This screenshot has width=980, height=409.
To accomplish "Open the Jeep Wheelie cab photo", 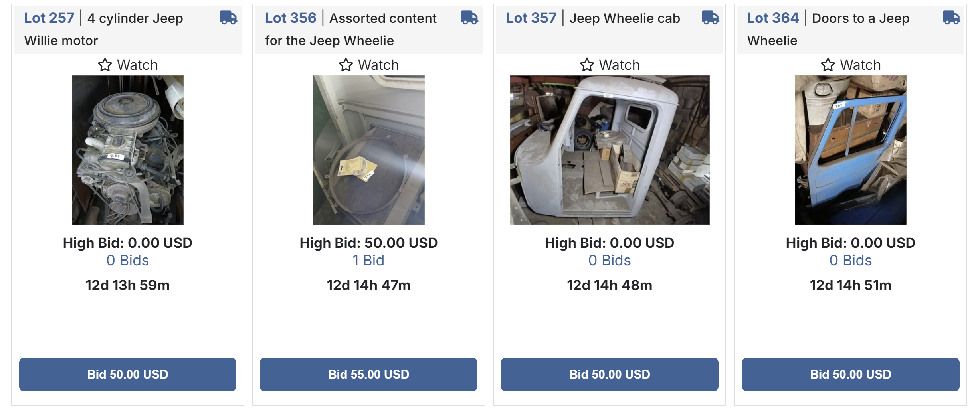I will pyautogui.click(x=610, y=150).
